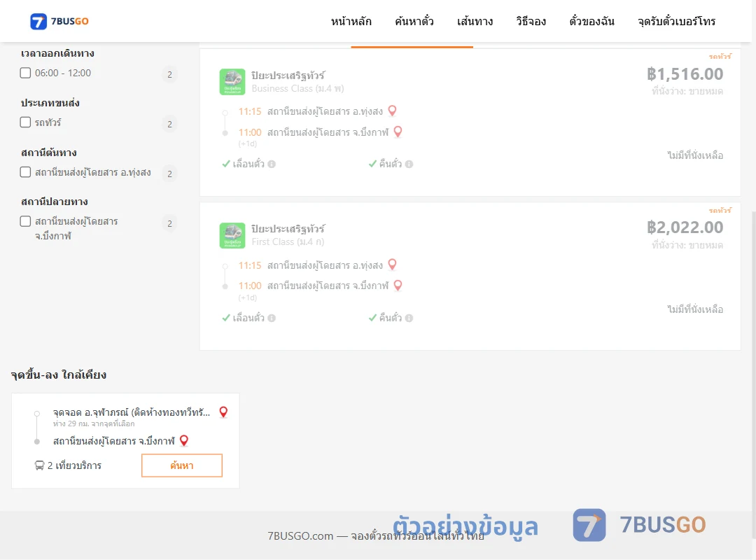
Task: Click the 7BUSGO logo in header
Action: [x=59, y=21]
